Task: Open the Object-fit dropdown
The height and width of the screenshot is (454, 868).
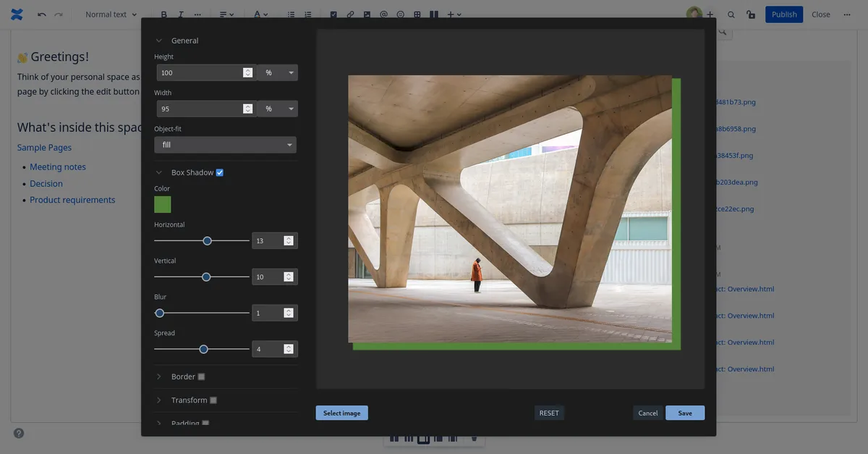Action: click(226, 145)
